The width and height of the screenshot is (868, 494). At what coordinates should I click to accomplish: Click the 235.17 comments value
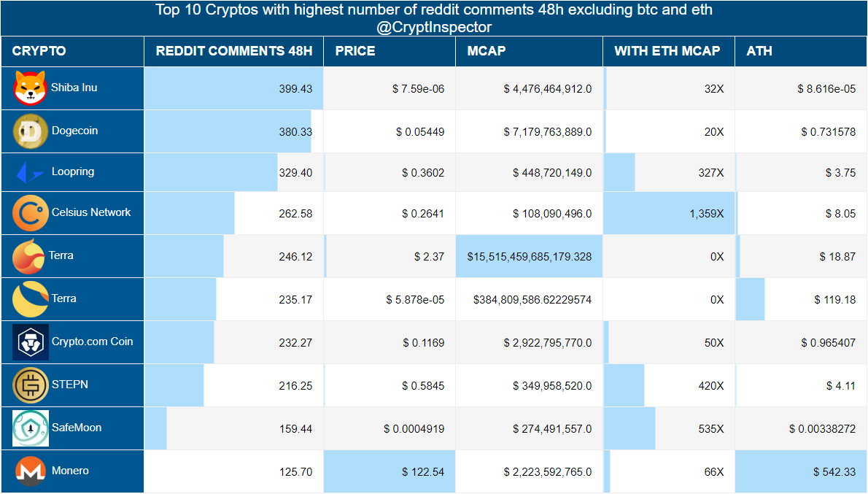click(295, 300)
